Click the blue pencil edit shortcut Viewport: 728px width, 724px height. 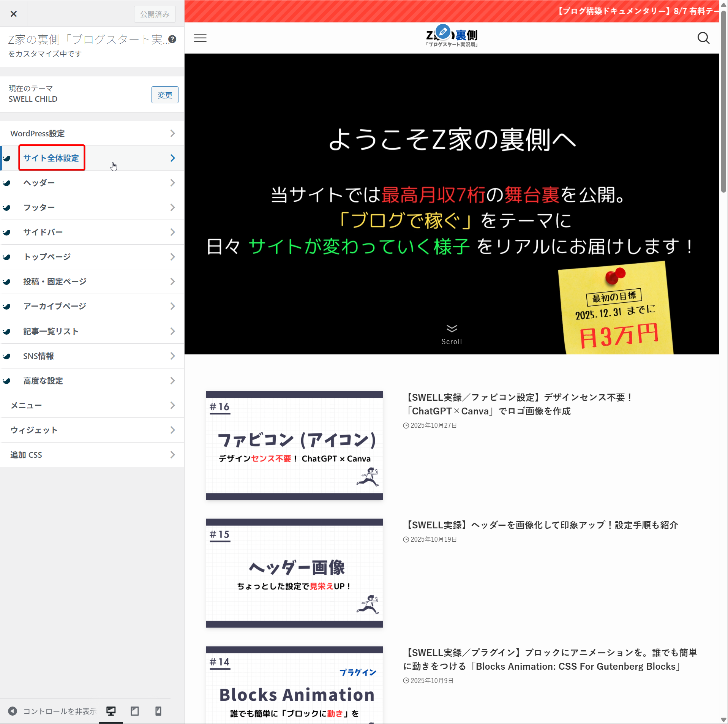(443, 32)
